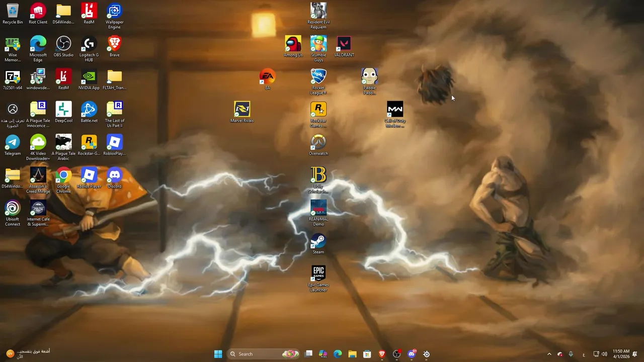Viewport: 644px width, 362px height.
Task: Select the Wise Memory Optimizer icon
Action: coord(13,49)
